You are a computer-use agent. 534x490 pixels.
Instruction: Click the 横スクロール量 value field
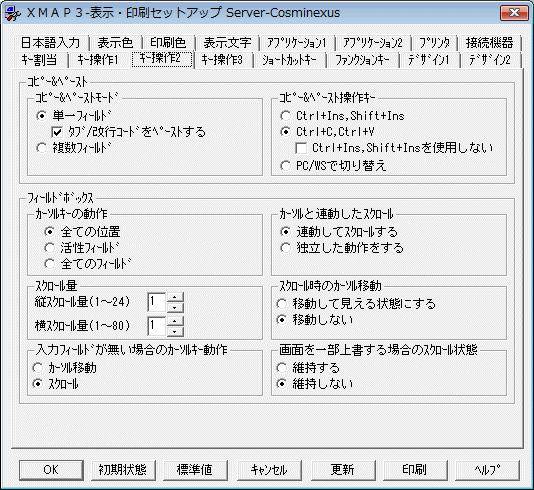(156, 326)
